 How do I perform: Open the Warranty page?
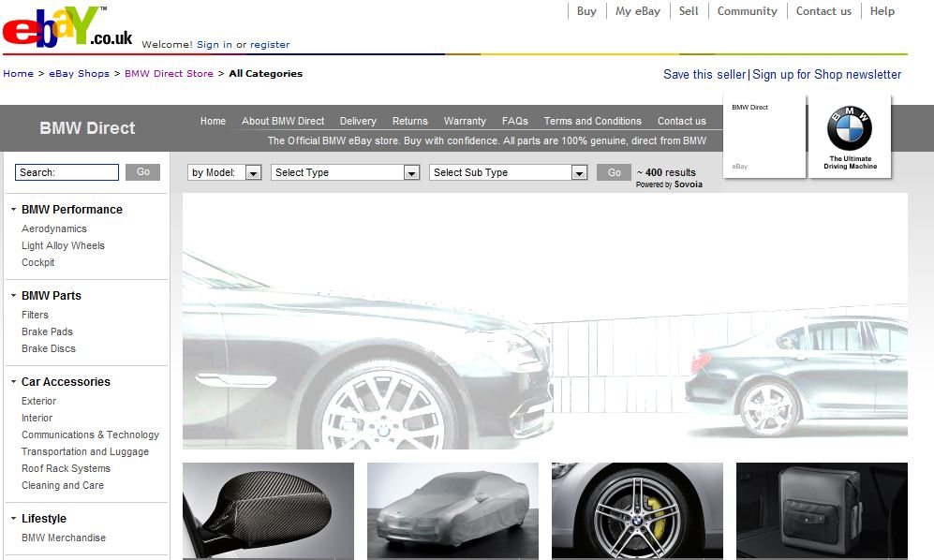point(465,121)
